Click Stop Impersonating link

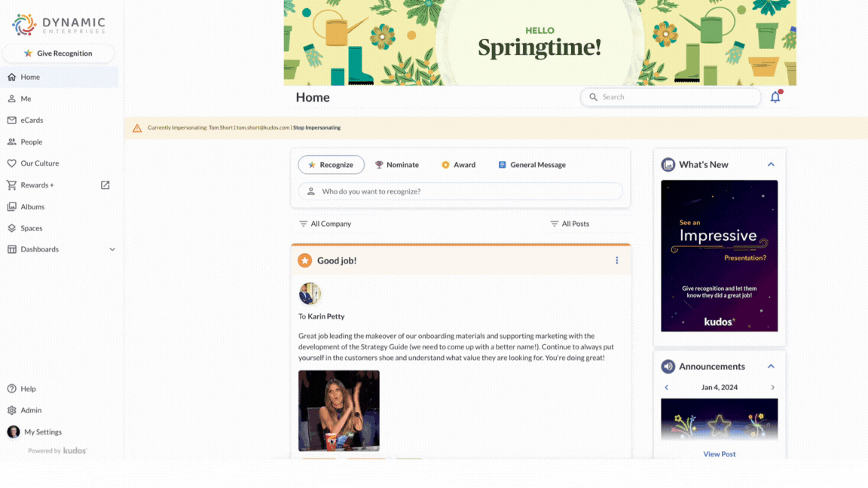[316, 128]
